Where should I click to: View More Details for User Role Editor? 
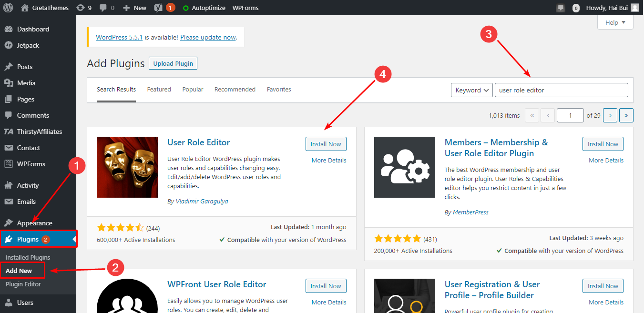(x=329, y=160)
